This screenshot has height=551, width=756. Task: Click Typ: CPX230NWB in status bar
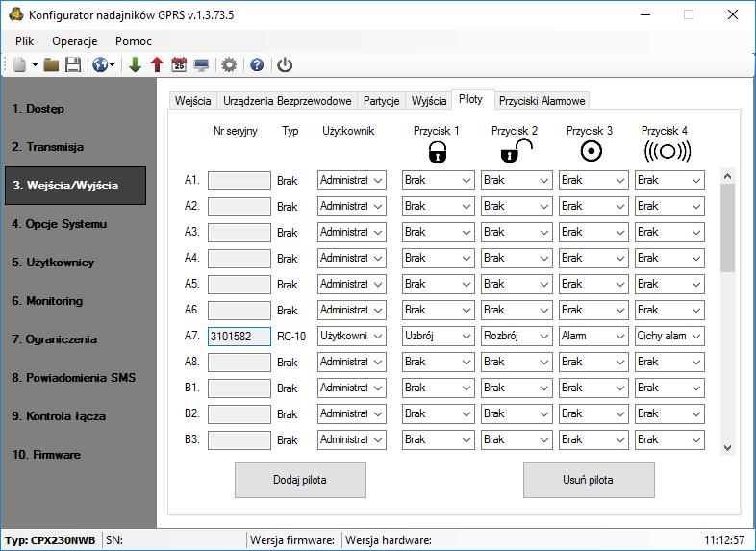click(x=50, y=540)
